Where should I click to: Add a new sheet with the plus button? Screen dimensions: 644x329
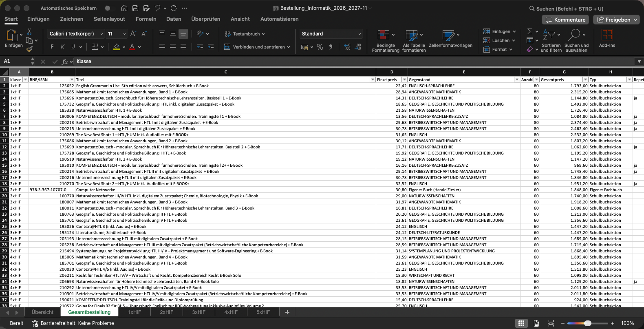pos(287,312)
